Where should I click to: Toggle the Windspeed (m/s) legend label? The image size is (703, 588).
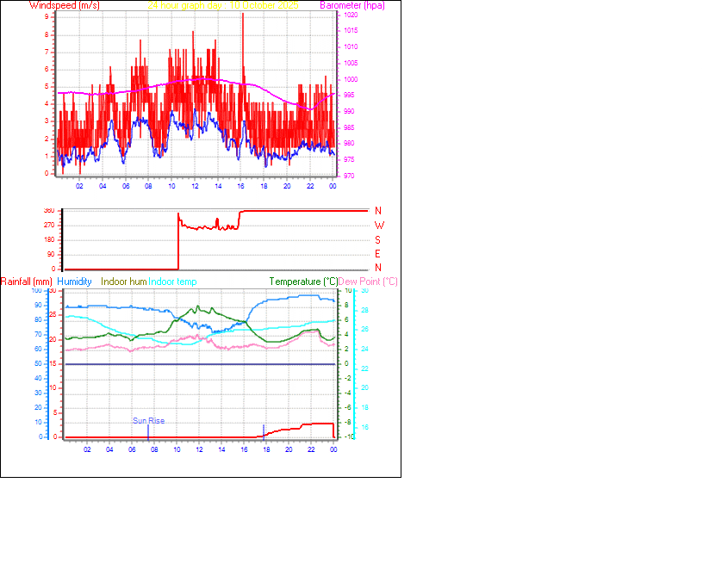pos(65,5)
